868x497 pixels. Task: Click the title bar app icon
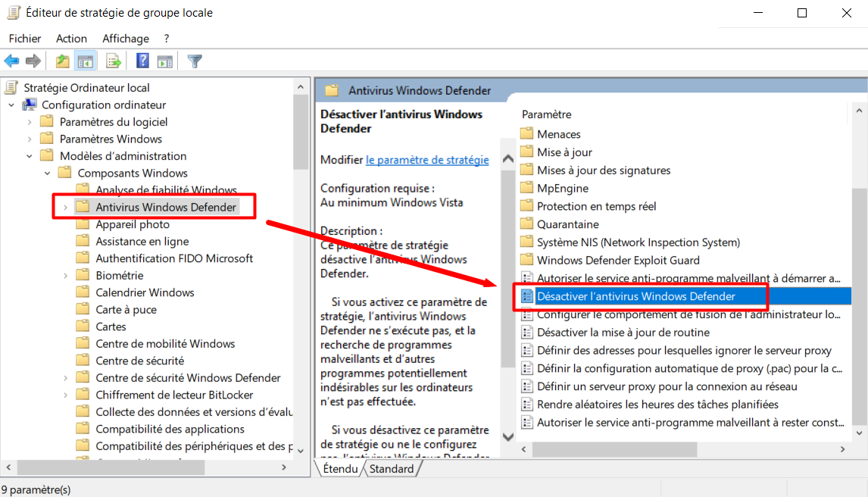pos(14,12)
